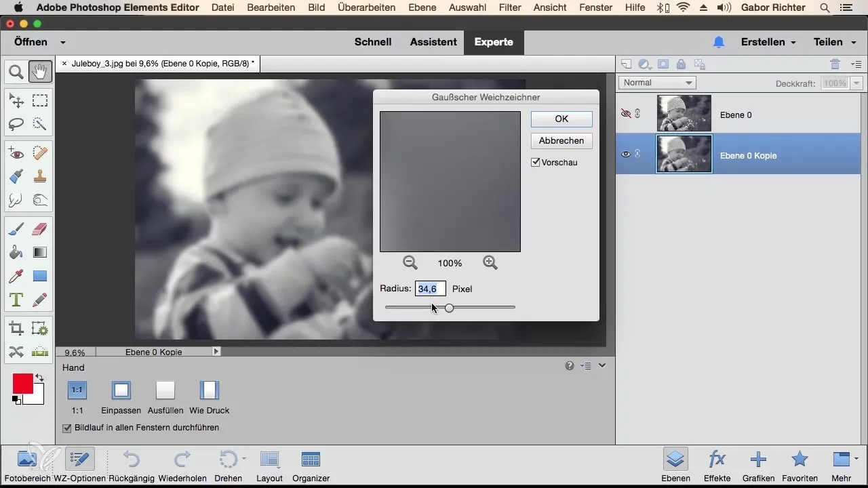The height and width of the screenshot is (488, 868).
Task: Click the Einpassen fit button
Action: click(x=121, y=397)
